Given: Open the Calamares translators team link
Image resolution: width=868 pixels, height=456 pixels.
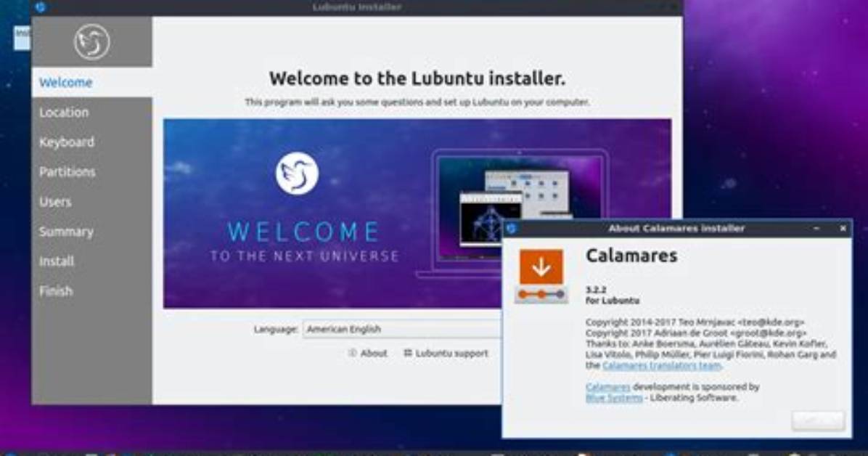Looking at the screenshot, I should 661,366.
